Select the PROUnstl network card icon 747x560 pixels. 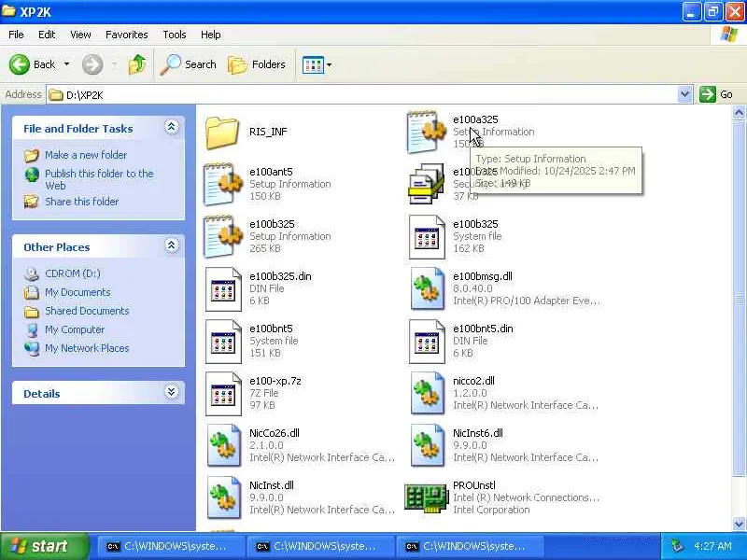(426, 498)
